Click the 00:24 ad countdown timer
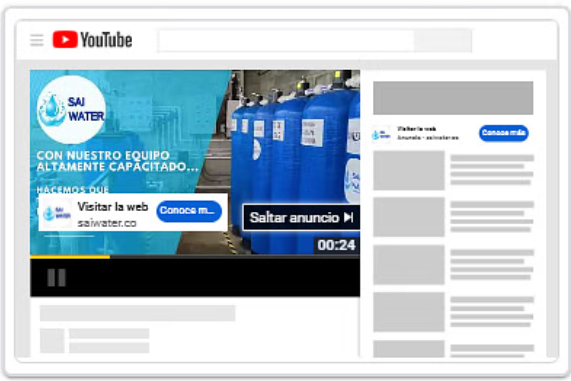The width and height of the screenshot is (571, 381). (336, 245)
